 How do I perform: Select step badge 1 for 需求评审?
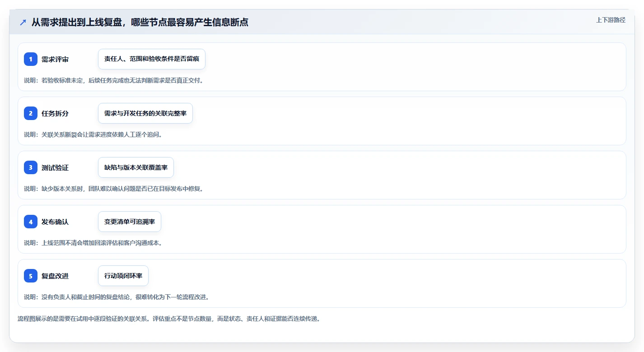pos(31,59)
